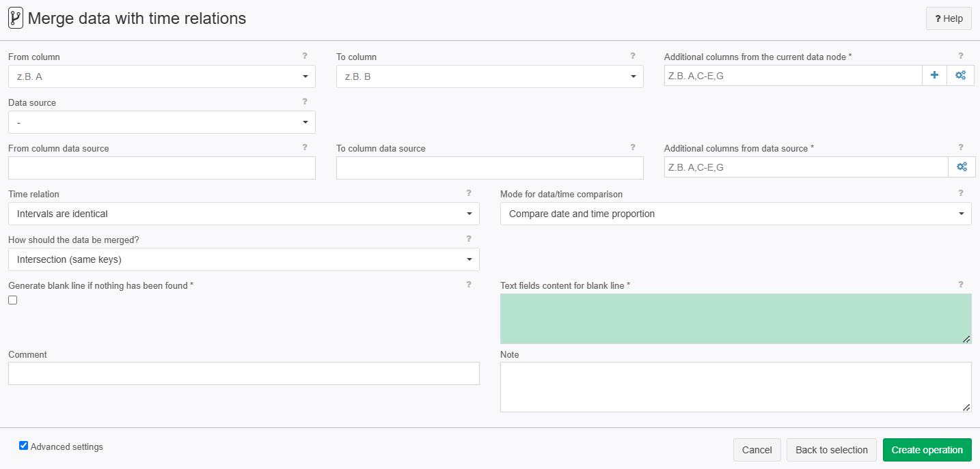Image resolution: width=980 pixels, height=469 pixels.
Task: Click the Create operation button
Action: pyautogui.click(x=927, y=450)
